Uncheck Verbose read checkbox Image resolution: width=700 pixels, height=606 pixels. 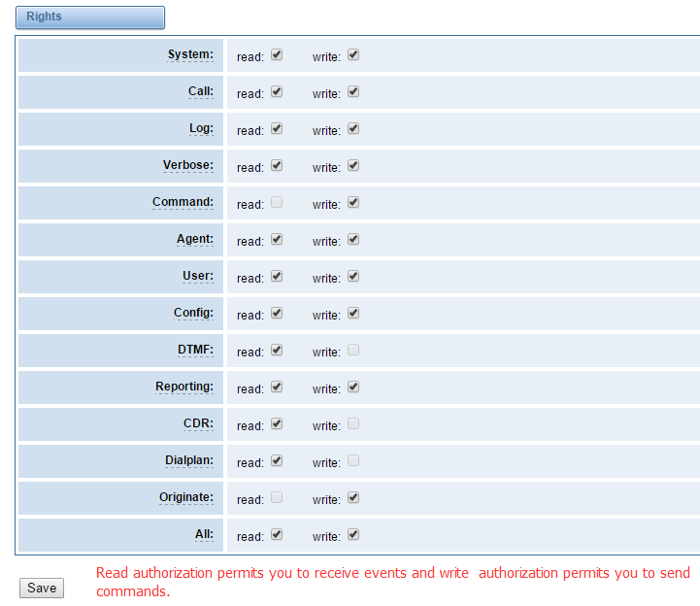tap(277, 166)
